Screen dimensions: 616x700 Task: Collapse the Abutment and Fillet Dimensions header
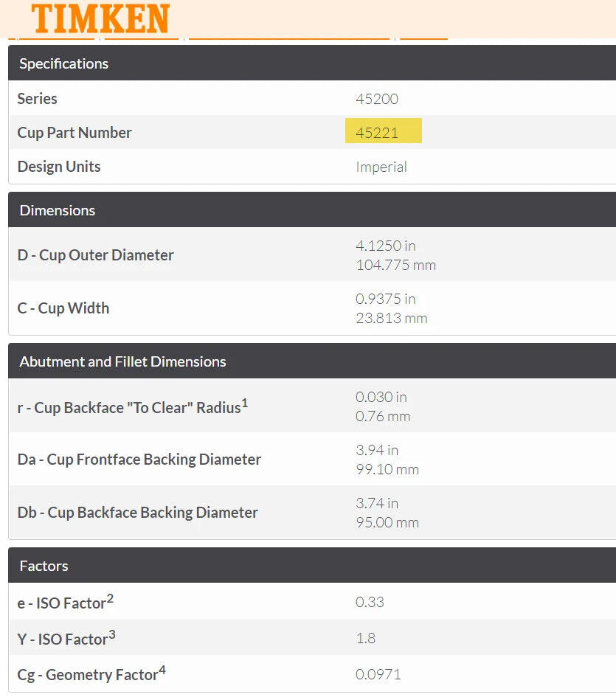(122, 361)
